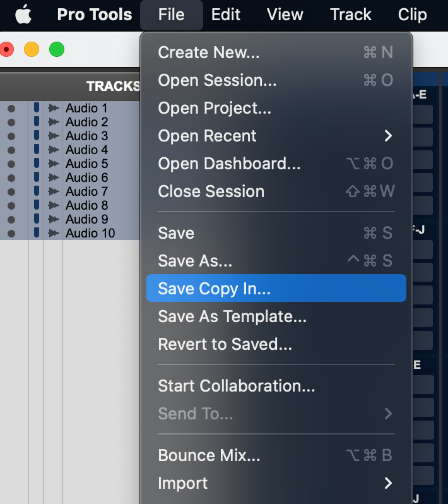Image resolution: width=448 pixels, height=504 pixels.
Task: Click the audio track type icon for Audio 6
Action: pos(54,177)
